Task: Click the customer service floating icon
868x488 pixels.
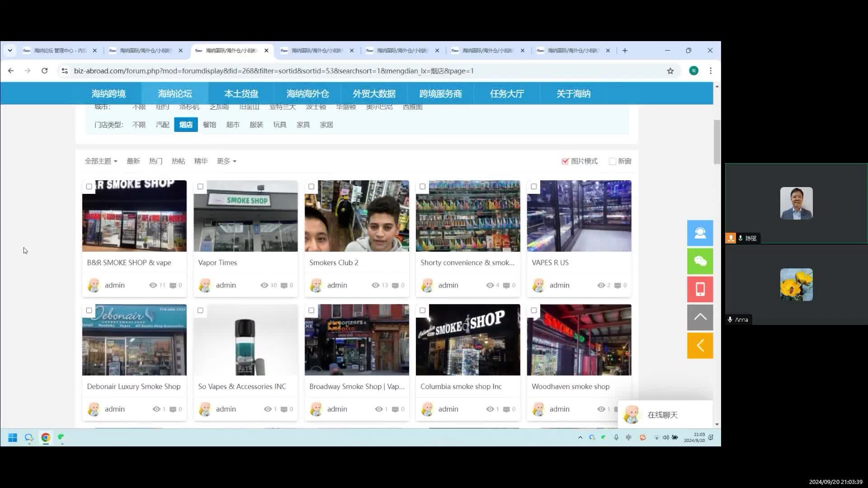Action: click(700, 233)
